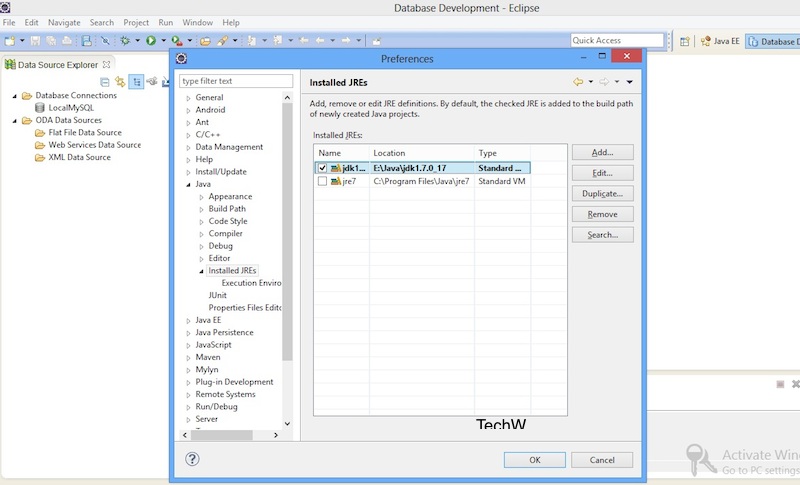Click the Open Perspective icon

point(685,41)
